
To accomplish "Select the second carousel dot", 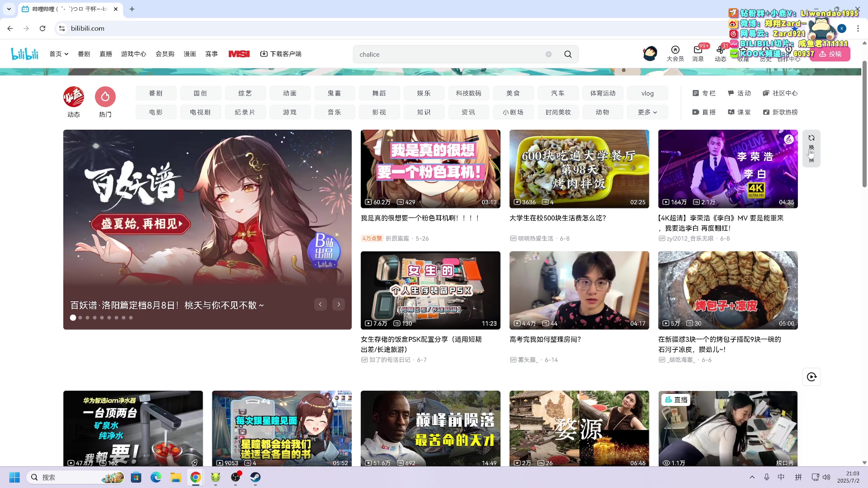I will (x=80, y=318).
